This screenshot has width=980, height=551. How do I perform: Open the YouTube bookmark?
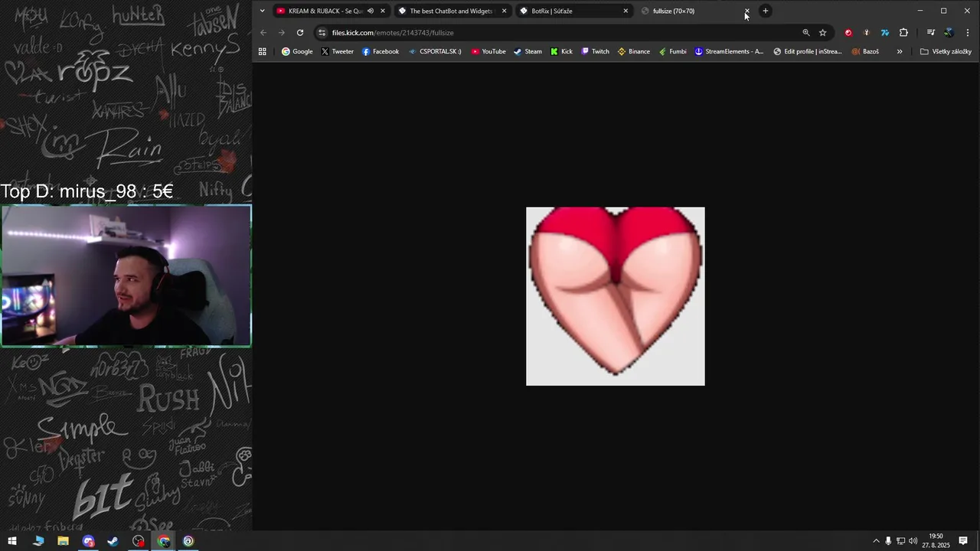[488, 52]
